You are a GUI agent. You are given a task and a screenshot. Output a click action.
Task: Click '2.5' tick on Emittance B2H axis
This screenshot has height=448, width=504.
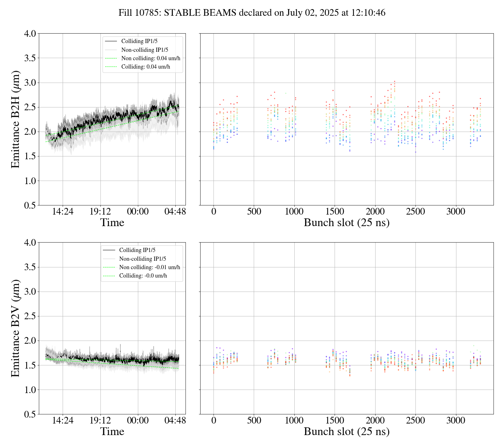30,107
